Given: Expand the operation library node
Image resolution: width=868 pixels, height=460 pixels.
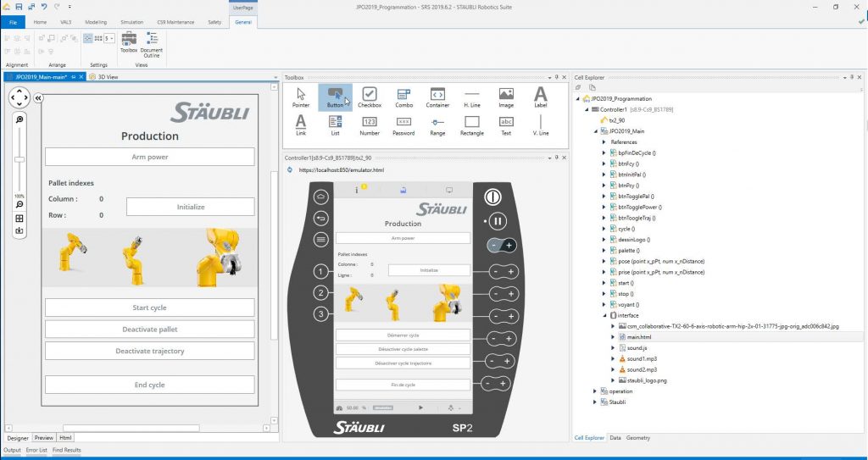Looking at the screenshot, I should coord(595,391).
